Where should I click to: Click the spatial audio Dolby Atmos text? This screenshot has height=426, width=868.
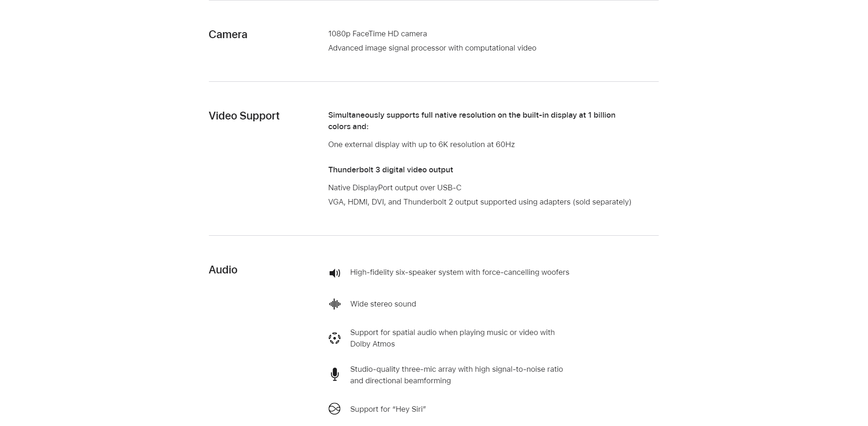tap(452, 338)
